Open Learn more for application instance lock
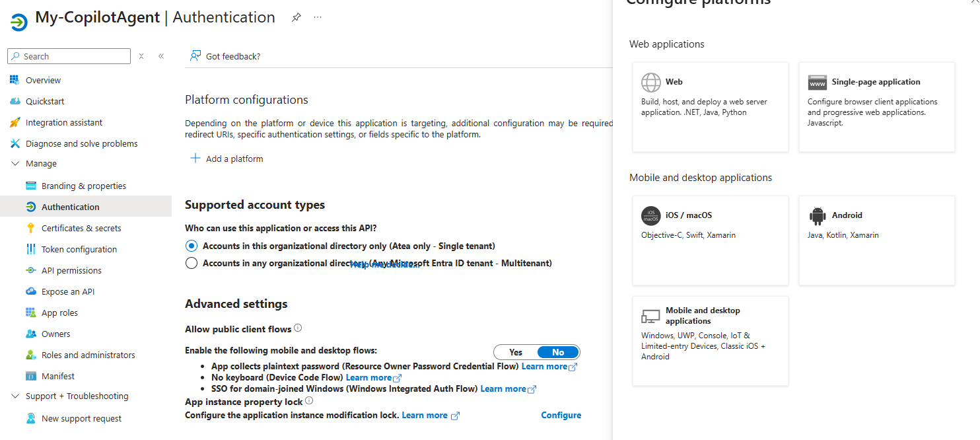Viewport: 980px width, 440px height. (x=431, y=415)
